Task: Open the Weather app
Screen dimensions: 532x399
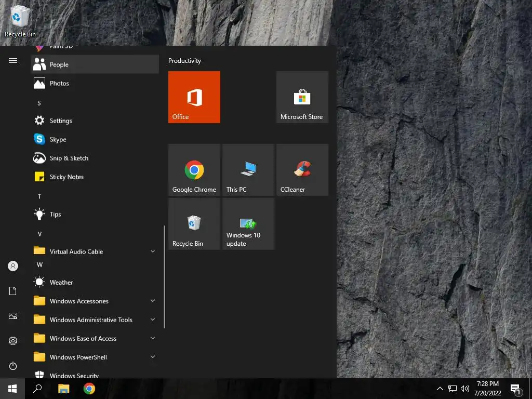Action: click(x=95, y=282)
